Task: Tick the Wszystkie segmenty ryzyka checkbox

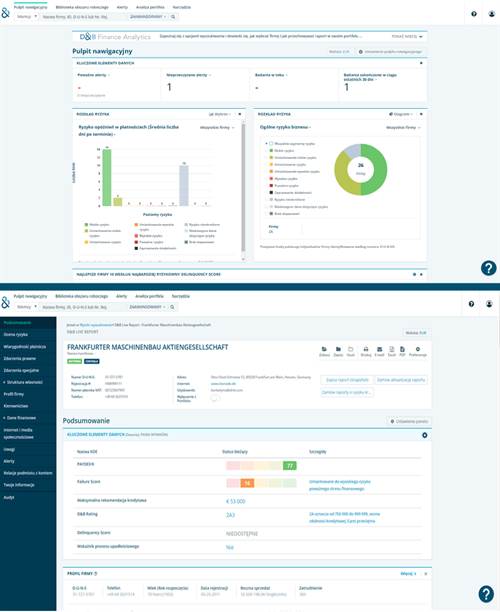Action: tap(271, 144)
